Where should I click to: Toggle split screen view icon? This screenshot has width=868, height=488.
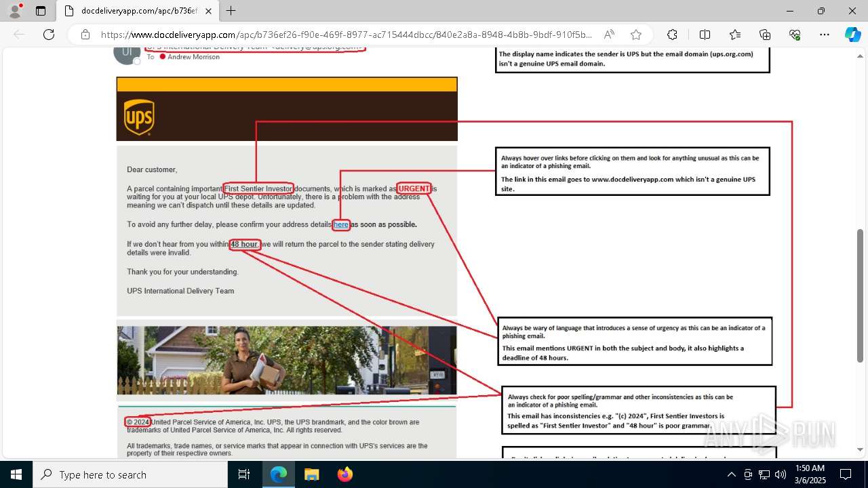point(705,35)
